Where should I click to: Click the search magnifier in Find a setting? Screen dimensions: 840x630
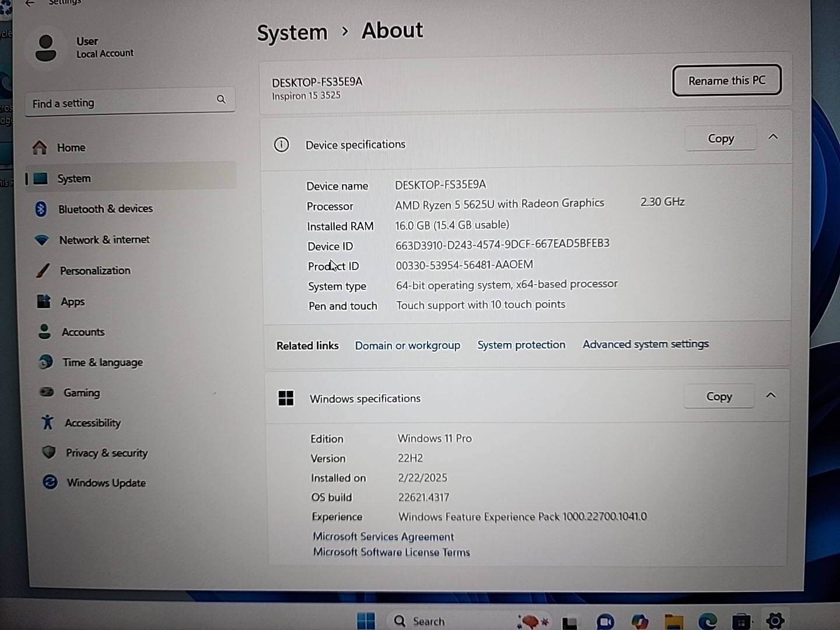point(221,99)
